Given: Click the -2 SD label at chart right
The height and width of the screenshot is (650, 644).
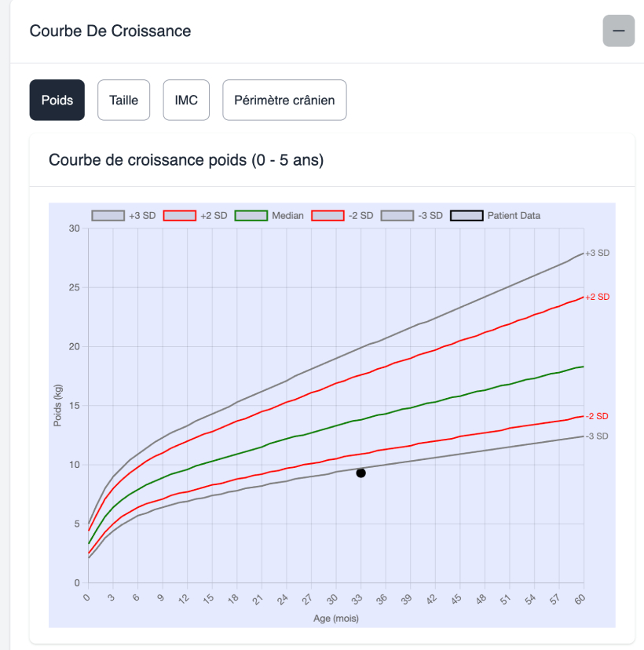Looking at the screenshot, I should (597, 416).
